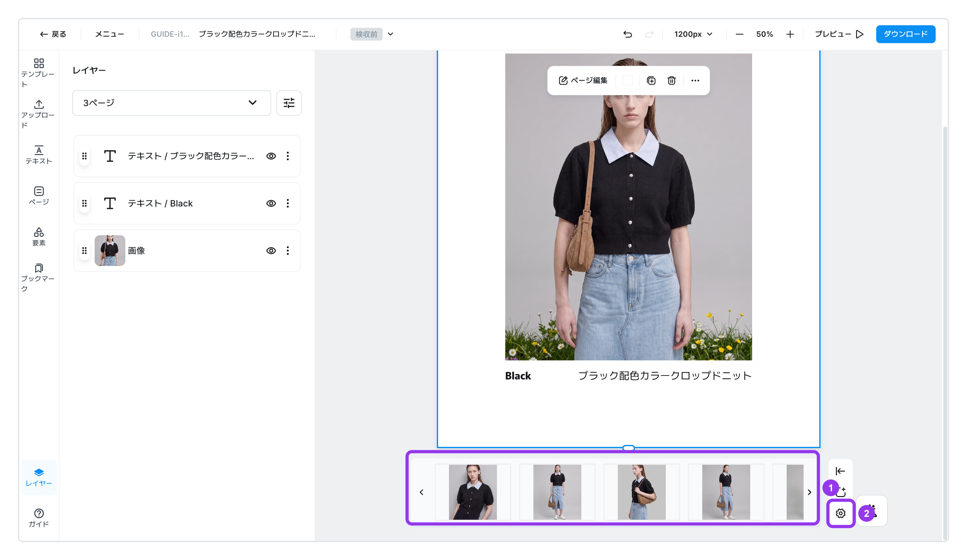The height and width of the screenshot is (560, 967).
Task: Open kebab menu for 画像 layer
Action: coord(288,251)
